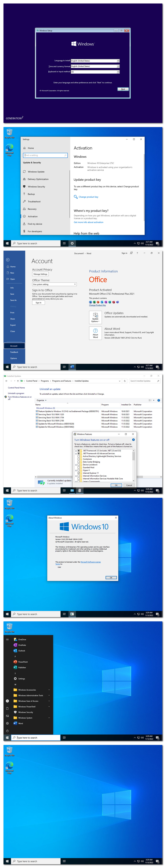The image size is (166, 868).
Task: Open the Keyboard or input method dropdown
Action: point(95,72)
